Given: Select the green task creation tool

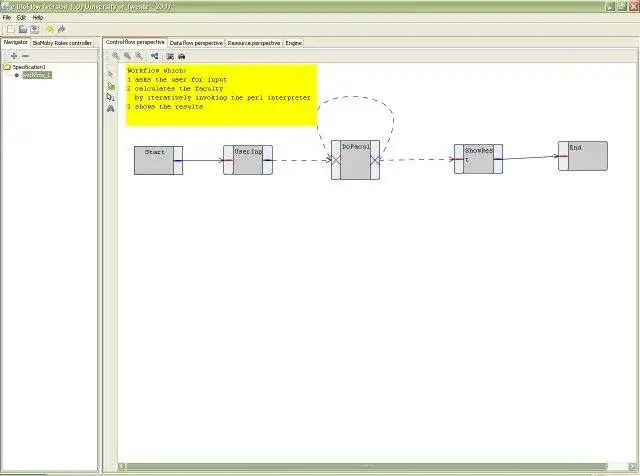Looking at the screenshot, I should coord(111,86).
